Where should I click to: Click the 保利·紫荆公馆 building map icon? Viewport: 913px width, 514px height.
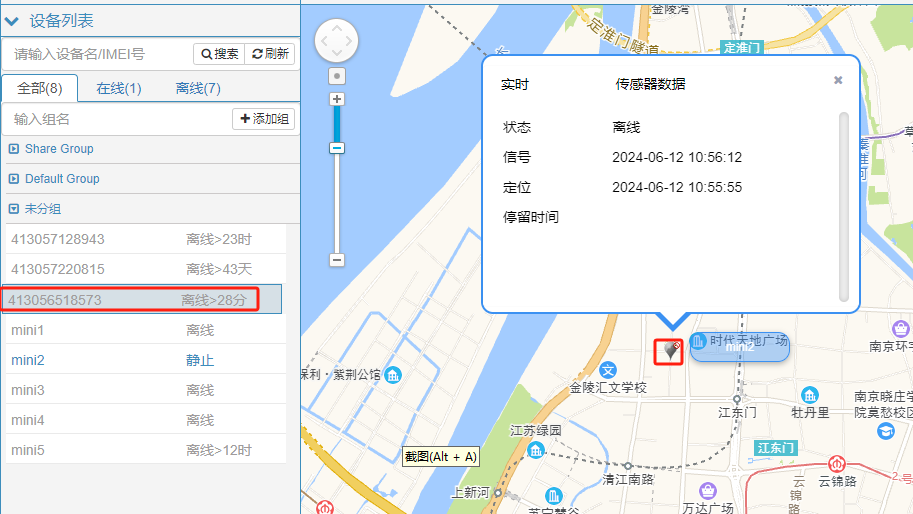[393, 375]
